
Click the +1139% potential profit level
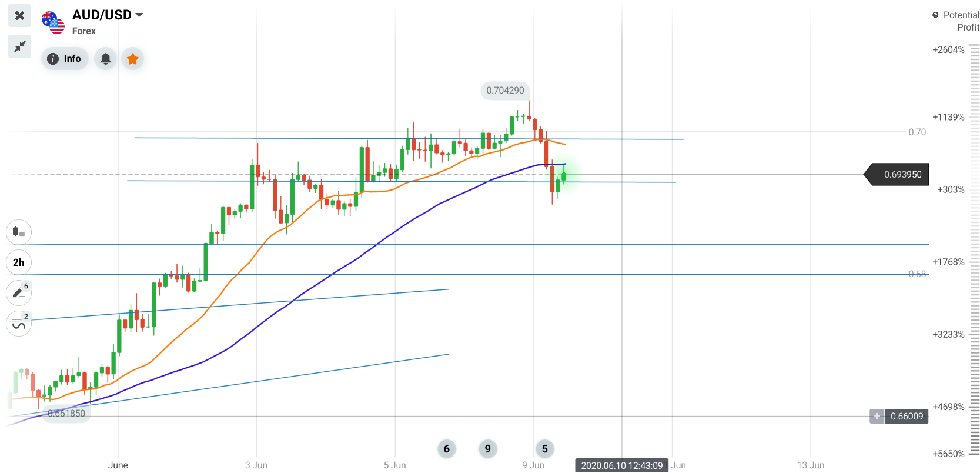[948, 117]
